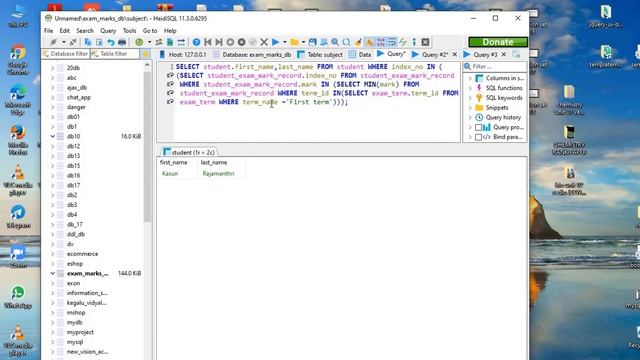Screen dimensions: 640x360
Task: Click the Save SQL to file icon
Action: tap(312, 42)
